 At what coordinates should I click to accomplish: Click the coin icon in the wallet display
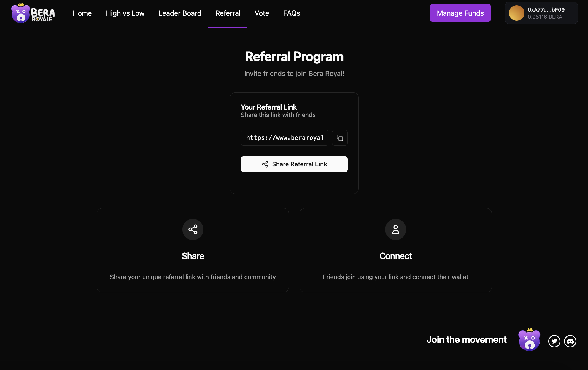(x=517, y=13)
